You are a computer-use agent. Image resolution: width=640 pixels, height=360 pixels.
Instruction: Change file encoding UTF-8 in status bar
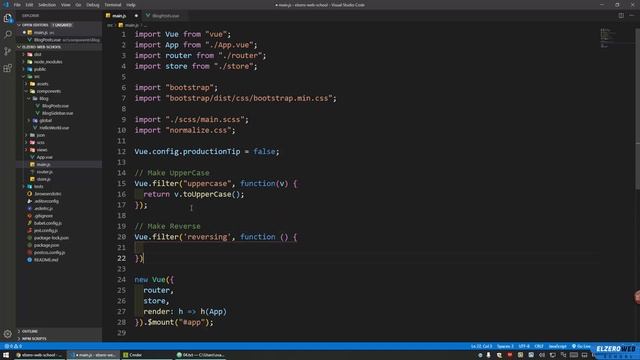[x=524, y=346]
